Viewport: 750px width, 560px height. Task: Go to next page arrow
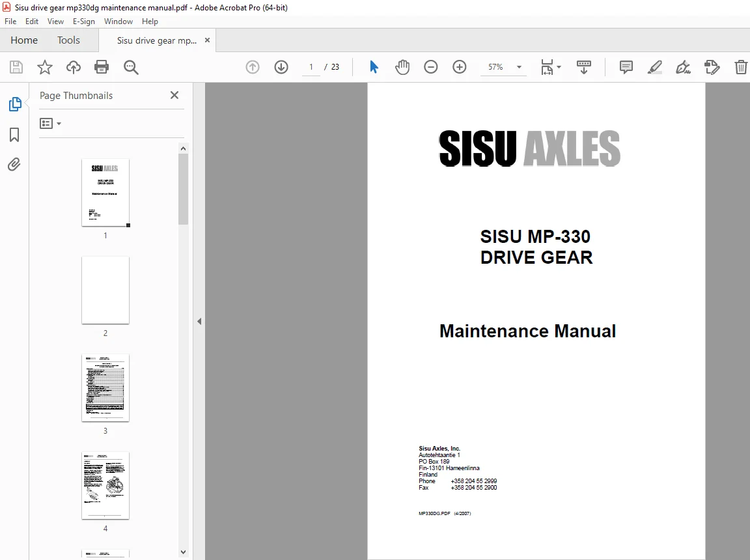pyautogui.click(x=281, y=67)
